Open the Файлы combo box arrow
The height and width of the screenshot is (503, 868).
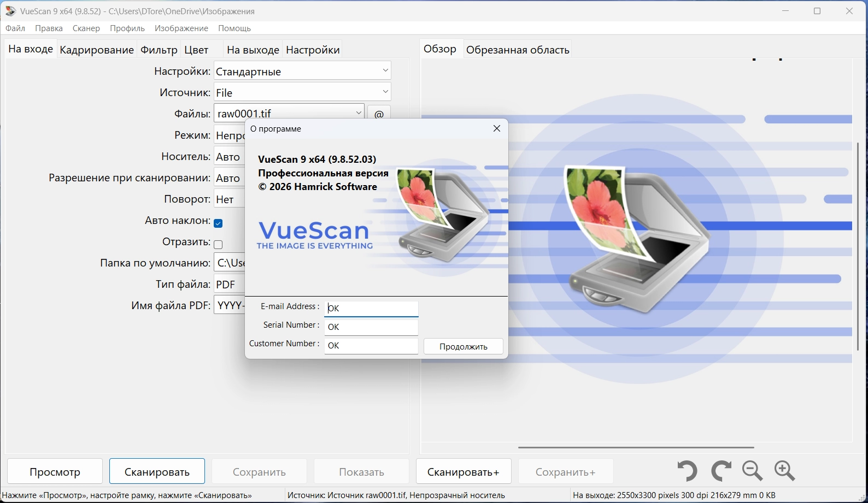(359, 113)
